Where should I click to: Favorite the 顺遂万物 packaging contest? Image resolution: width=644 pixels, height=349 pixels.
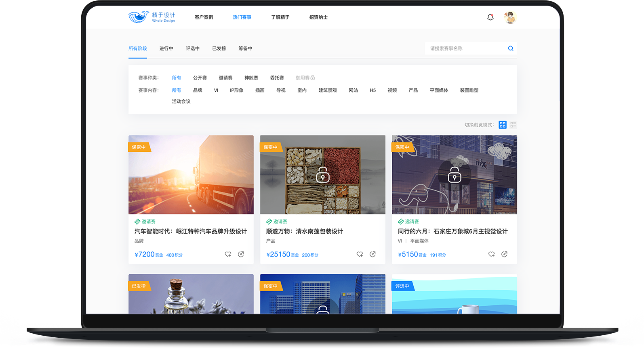tap(360, 254)
